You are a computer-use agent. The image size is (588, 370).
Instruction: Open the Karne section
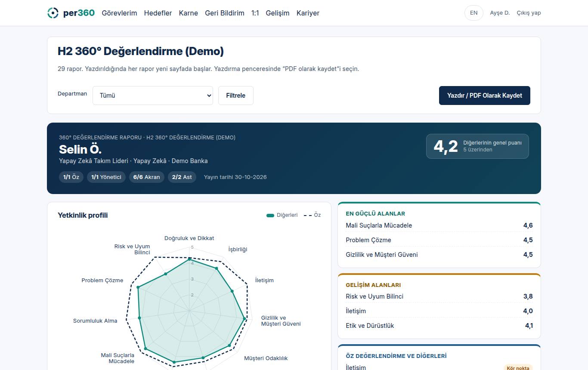(189, 13)
